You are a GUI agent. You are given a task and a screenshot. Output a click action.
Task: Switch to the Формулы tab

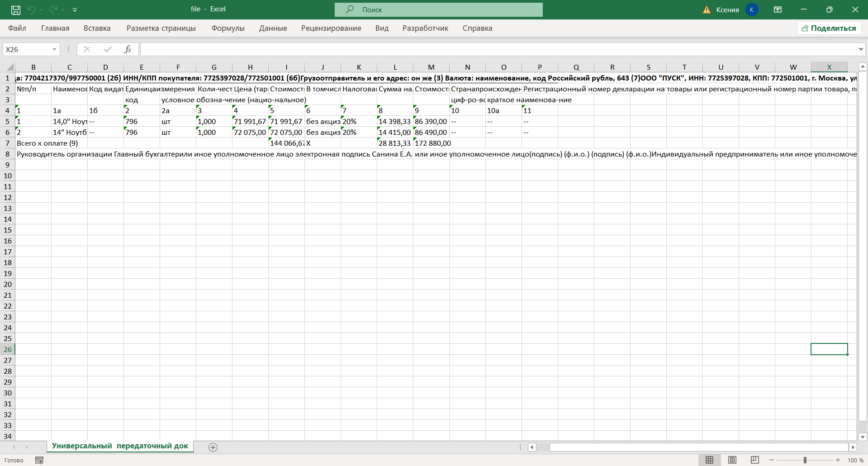(x=228, y=28)
